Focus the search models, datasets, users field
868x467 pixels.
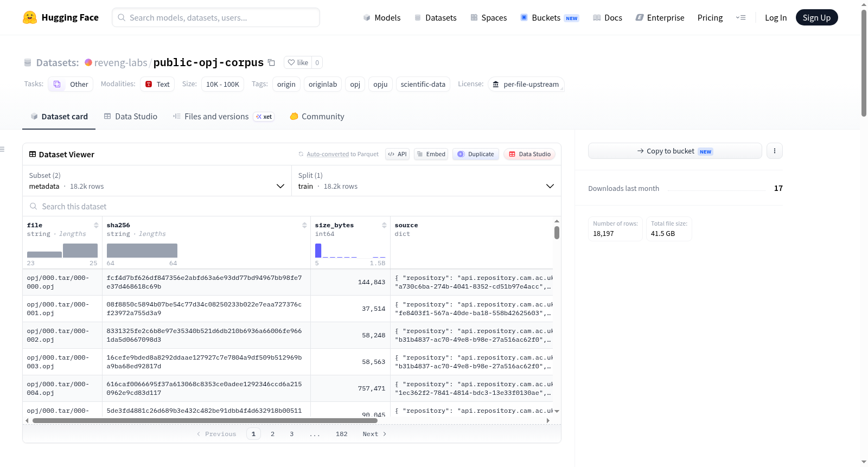coord(216,17)
